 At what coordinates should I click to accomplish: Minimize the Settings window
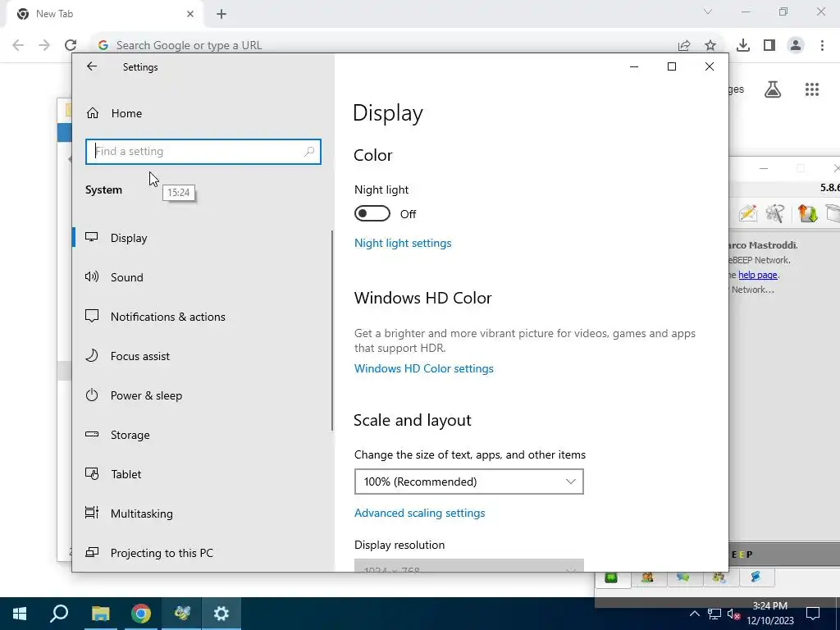coord(634,66)
